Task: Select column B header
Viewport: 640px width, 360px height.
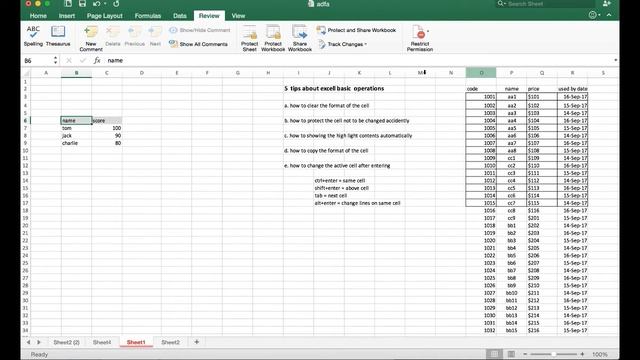Action: pos(76,73)
